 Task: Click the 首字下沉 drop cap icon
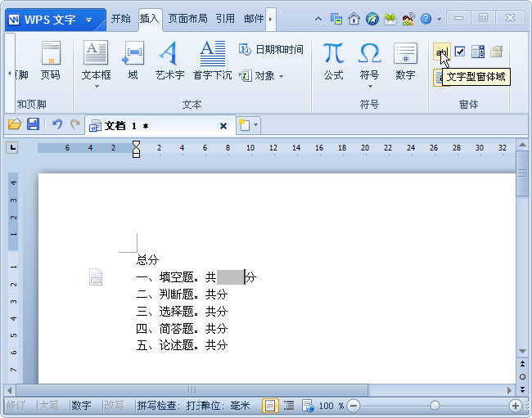[212, 61]
